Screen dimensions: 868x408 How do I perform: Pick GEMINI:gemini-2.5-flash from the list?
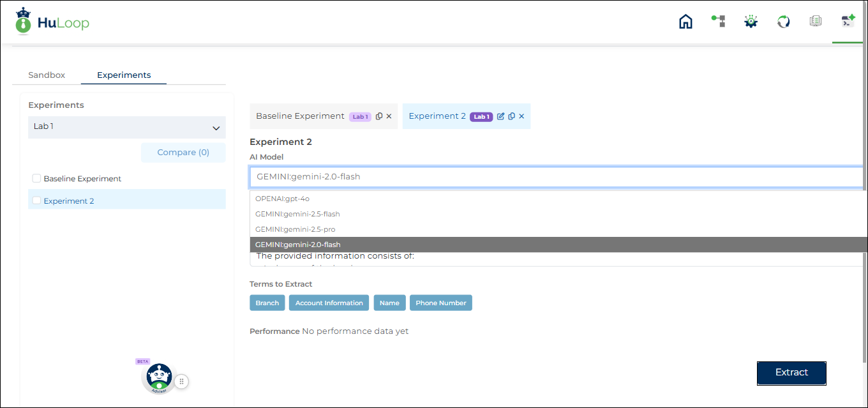297,214
